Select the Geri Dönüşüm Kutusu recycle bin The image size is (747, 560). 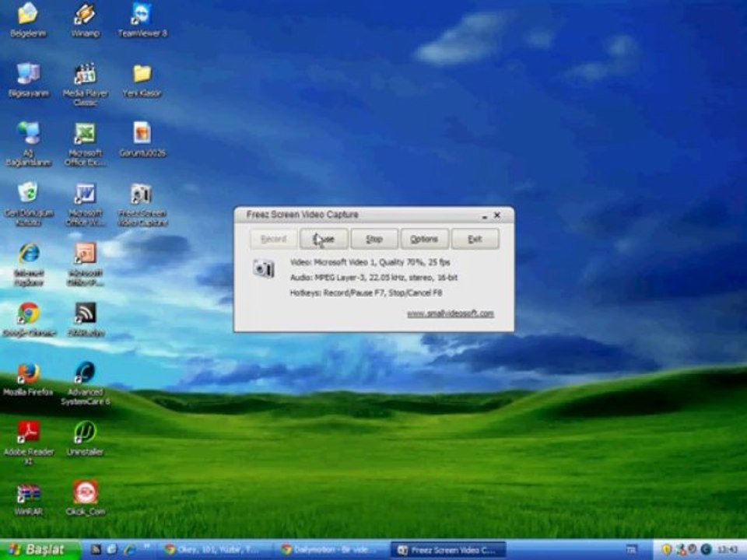click(28, 204)
